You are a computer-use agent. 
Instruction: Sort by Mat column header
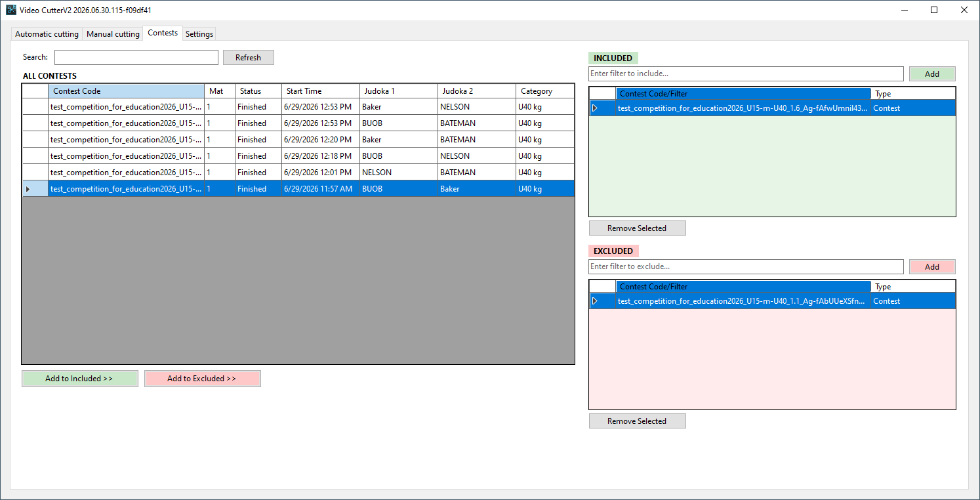pos(220,91)
